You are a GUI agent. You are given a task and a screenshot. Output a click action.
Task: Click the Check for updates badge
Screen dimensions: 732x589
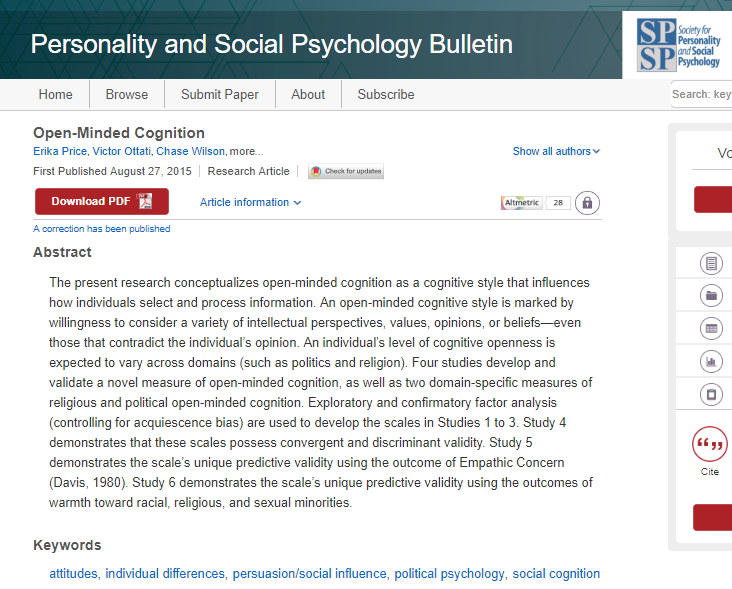point(346,171)
